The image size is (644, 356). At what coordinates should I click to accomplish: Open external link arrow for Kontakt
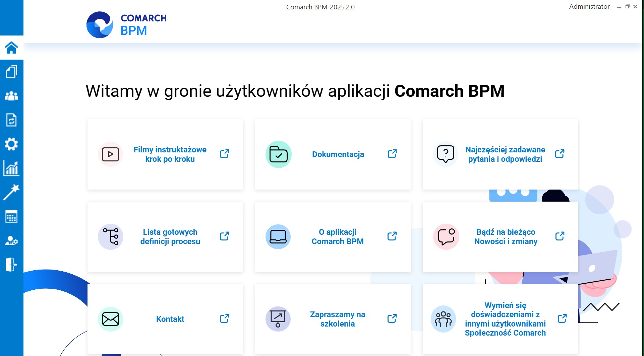[x=224, y=318]
